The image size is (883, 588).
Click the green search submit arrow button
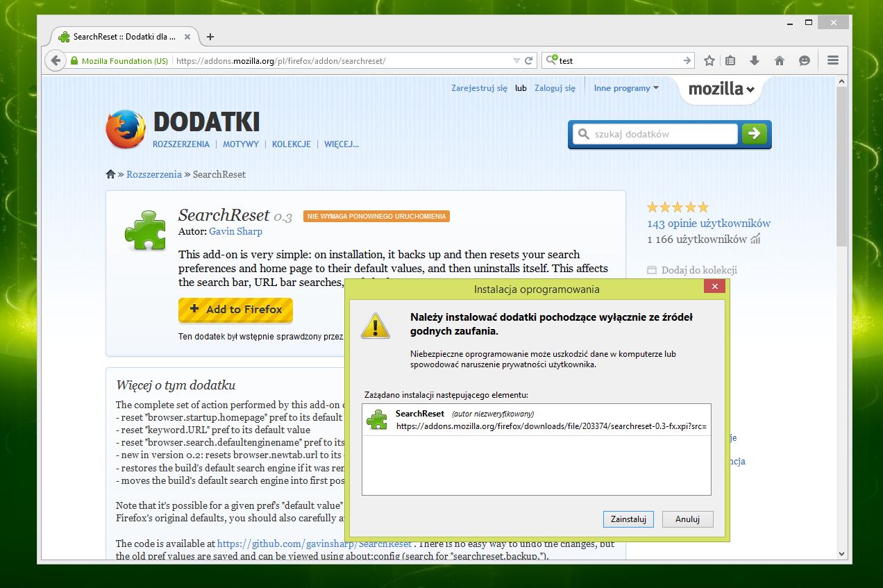coord(755,134)
